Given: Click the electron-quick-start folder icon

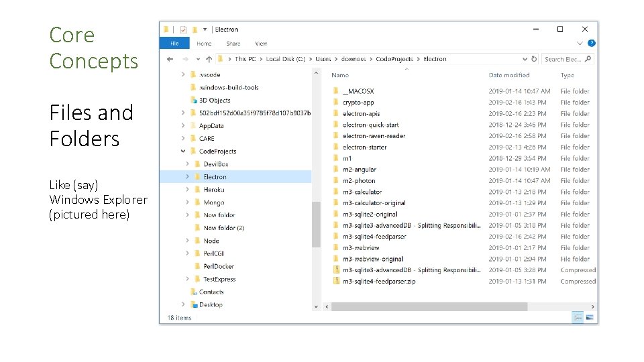Looking at the screenshot, I should (336, 125).
